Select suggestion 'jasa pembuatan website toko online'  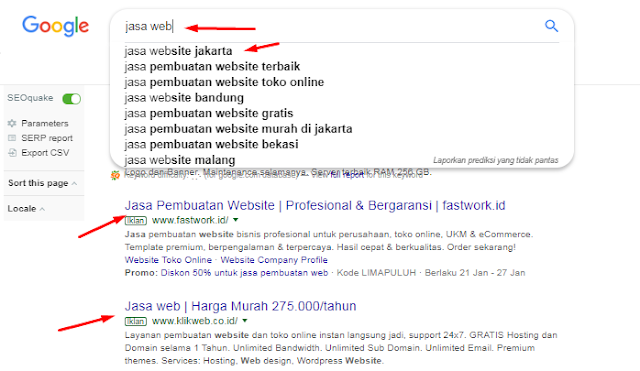pos(224,82)
